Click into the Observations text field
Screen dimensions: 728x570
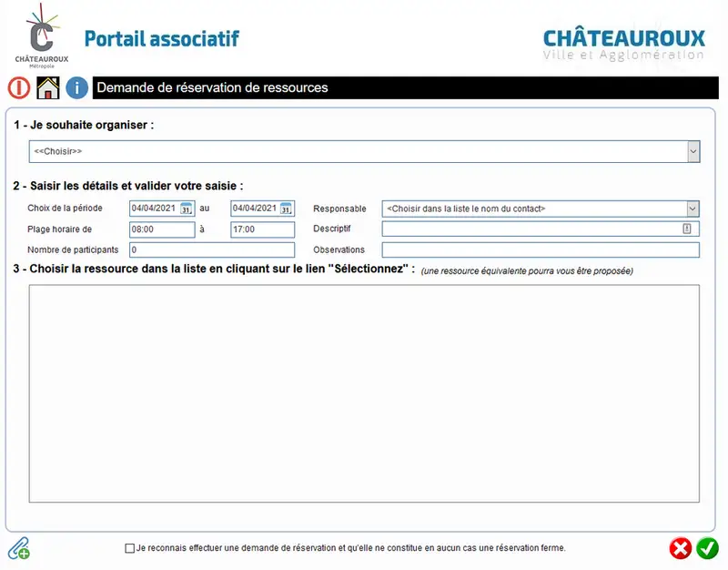[x=541, y=249]
